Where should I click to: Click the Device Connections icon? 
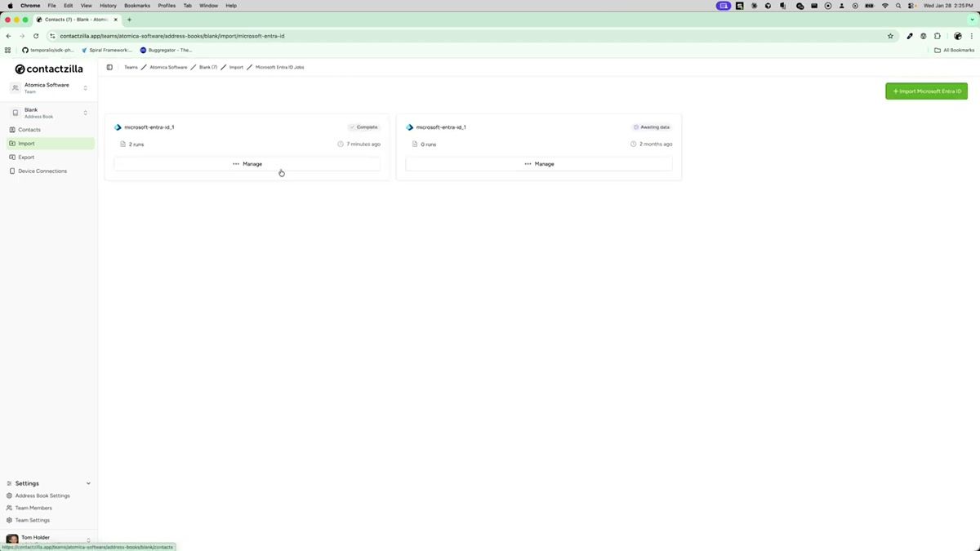coord(11,171)
